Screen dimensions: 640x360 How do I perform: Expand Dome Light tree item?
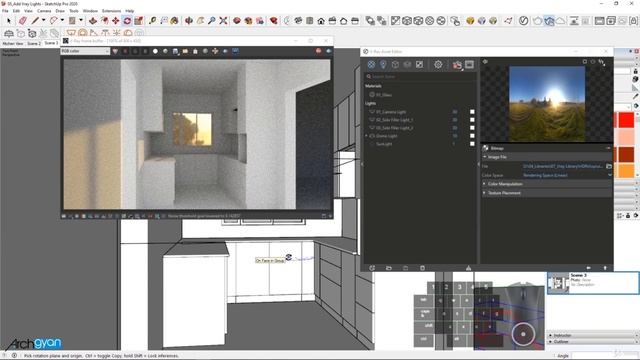pos(366,136)
